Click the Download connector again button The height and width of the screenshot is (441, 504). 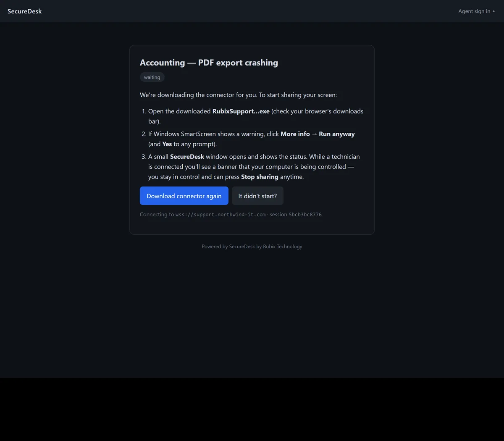(184, 196)
